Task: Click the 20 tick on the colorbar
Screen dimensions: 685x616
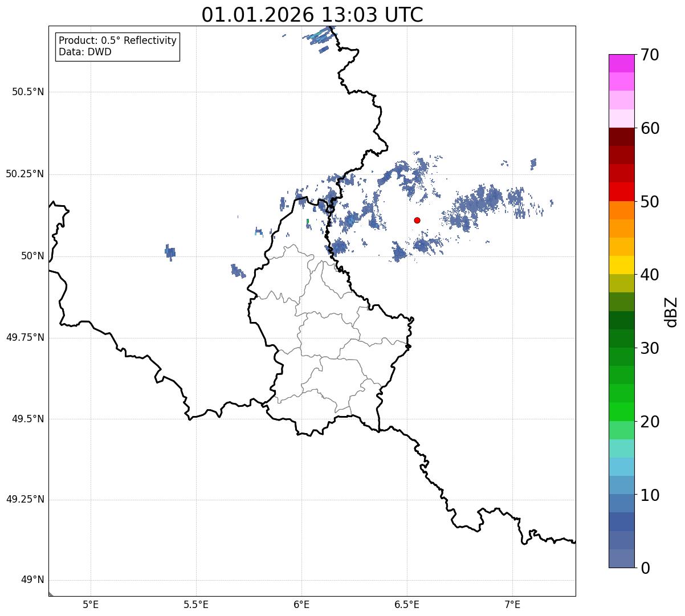Action: pos(650,422)
